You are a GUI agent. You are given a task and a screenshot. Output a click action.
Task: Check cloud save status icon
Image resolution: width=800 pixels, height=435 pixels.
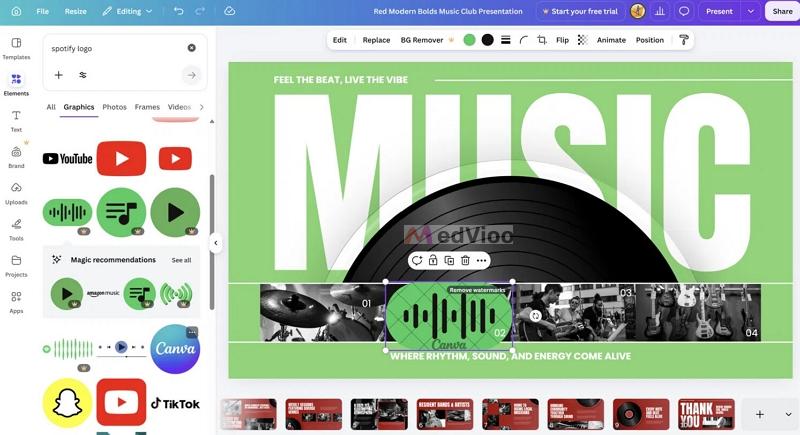coord(230,11)
